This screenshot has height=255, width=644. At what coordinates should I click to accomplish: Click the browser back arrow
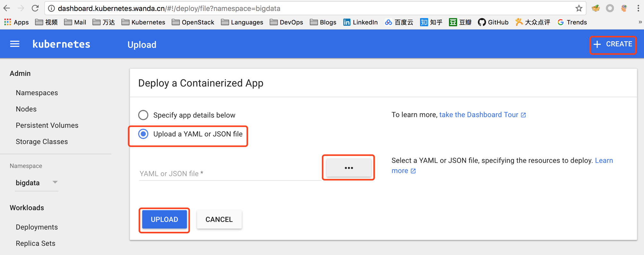point(7,8)
